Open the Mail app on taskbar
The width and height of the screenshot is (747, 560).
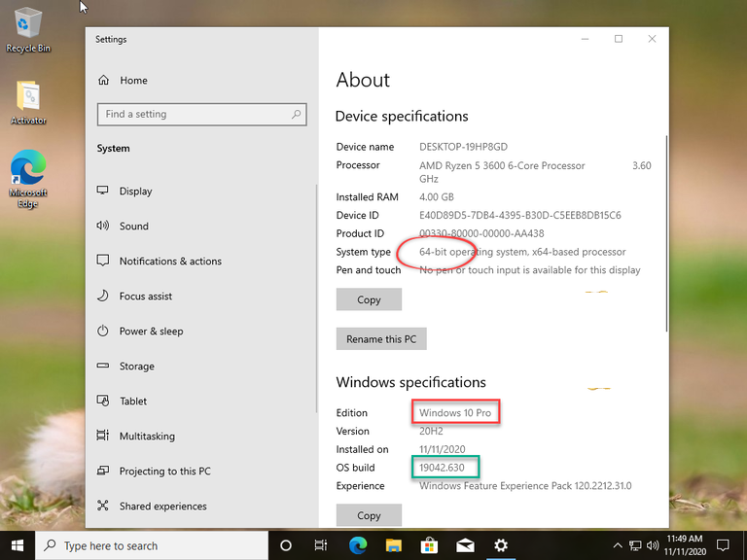[465, 545]
